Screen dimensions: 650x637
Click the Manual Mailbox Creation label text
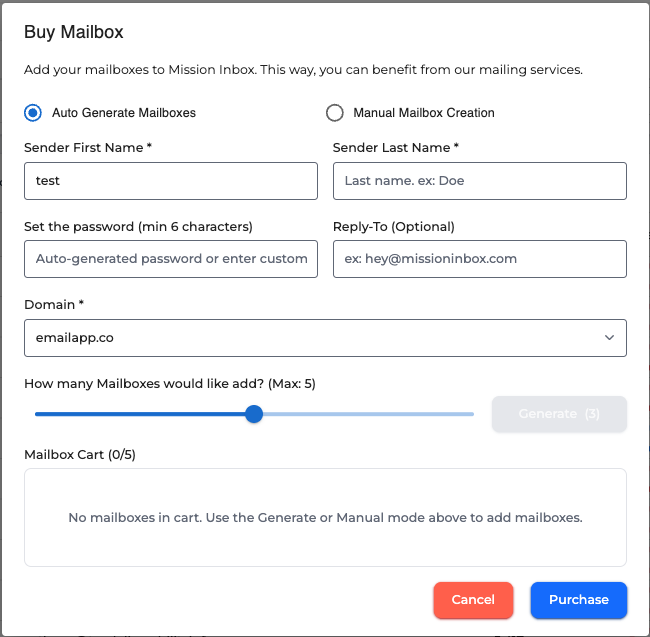tap(424, 113)
